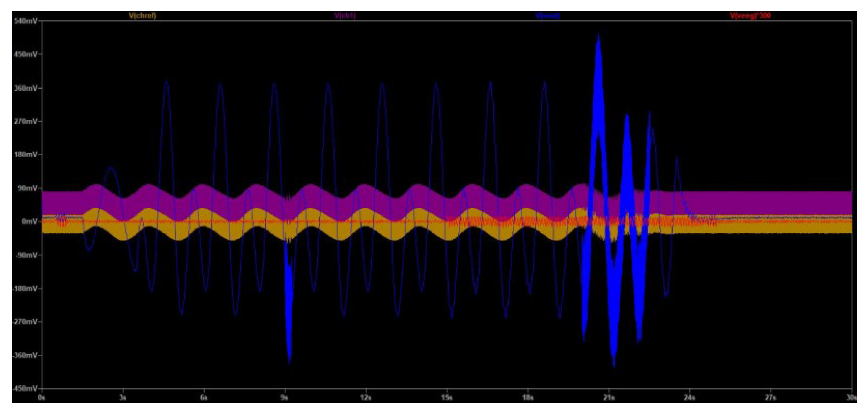Click the 15s label on horizontal axis
The width and height of the screenshot is (868, 417).
(447, 398)
